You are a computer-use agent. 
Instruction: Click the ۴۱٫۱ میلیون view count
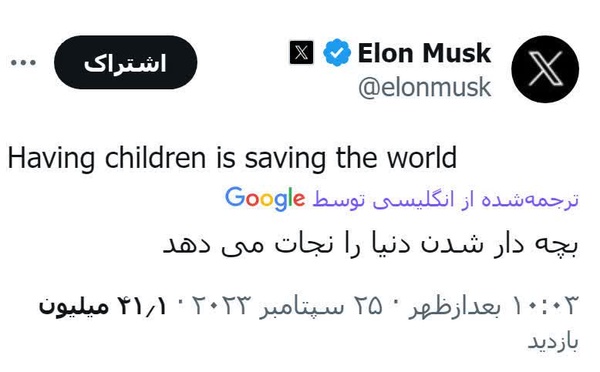click(x=103, y=307)
